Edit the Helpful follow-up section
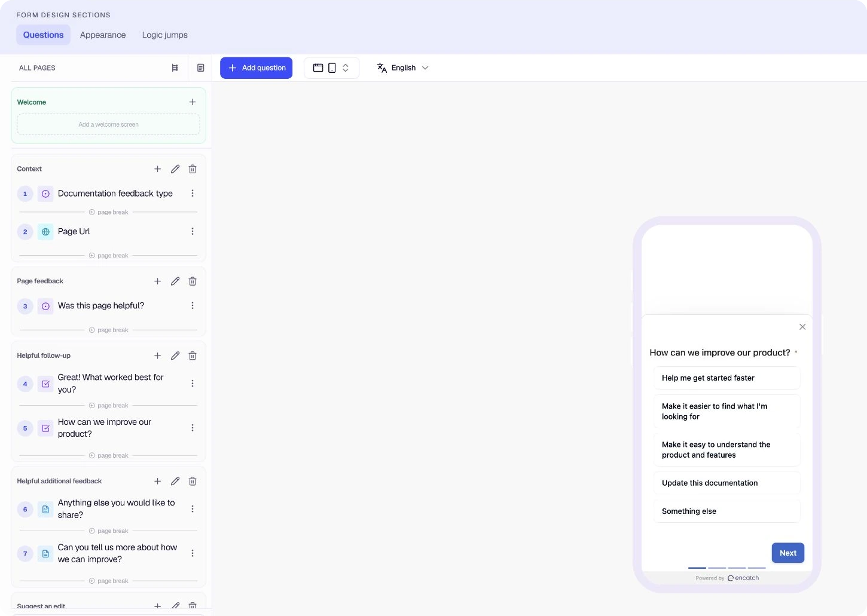Image resolution: width=867 pixels, height=616 pixels. pyautogui.click(x=175, y=356)
